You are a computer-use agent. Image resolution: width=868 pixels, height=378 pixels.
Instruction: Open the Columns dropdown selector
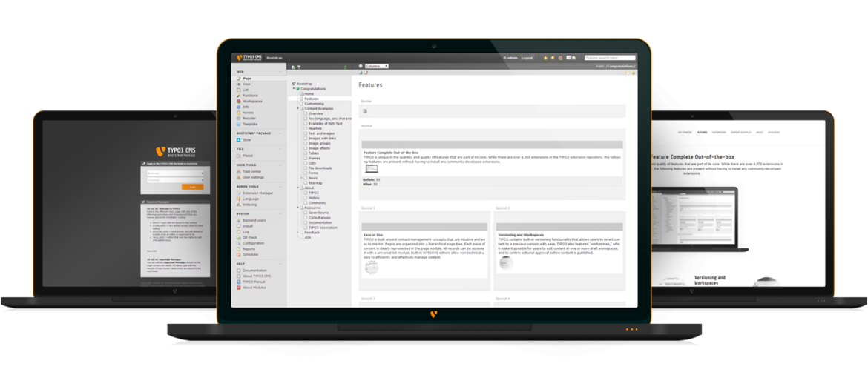tap(377, 66)
